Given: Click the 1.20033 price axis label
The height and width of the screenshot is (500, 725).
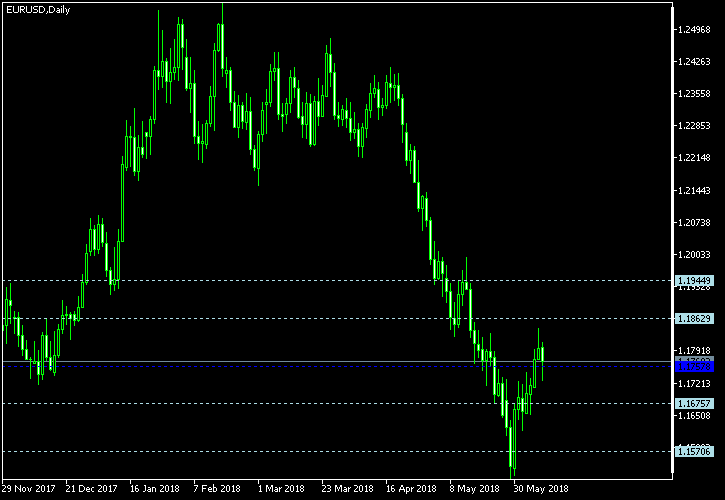Looking at the screenshot, I should 694,255.
